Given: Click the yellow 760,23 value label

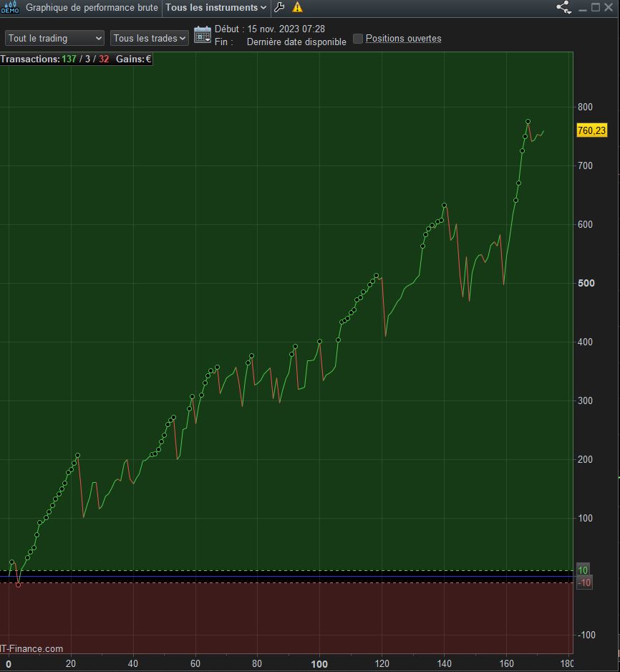Looking at the screenshot, I should [591, 130].
